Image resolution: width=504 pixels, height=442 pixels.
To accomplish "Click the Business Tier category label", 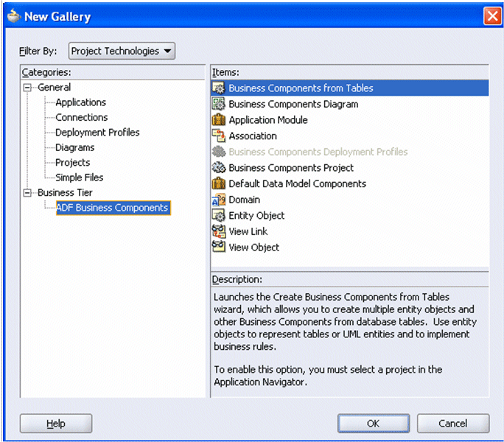I will [65, 192].
